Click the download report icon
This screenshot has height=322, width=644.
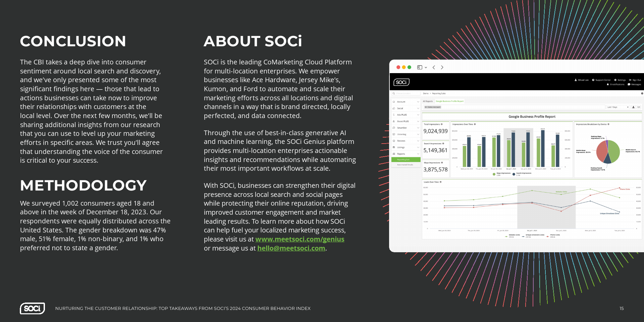point(633,107)
